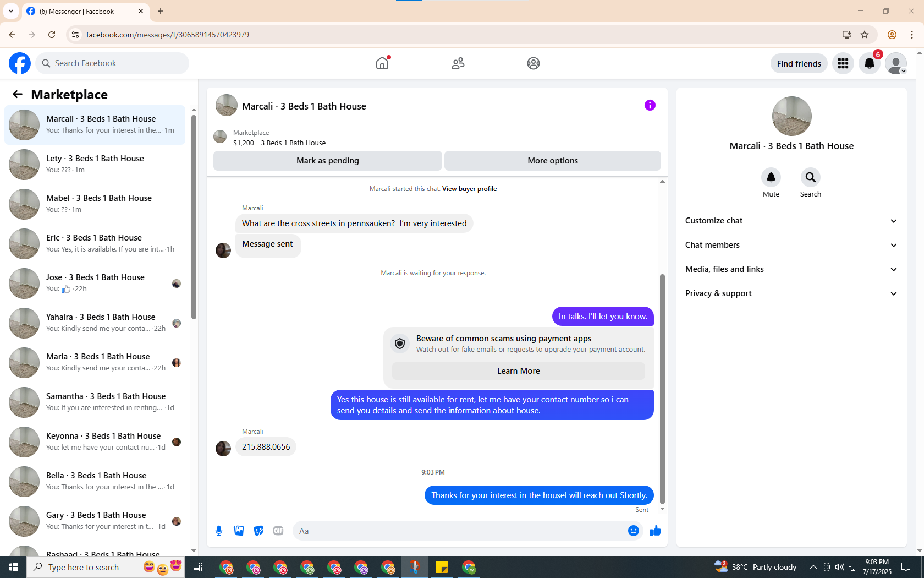Open the Windows notification center

point(906,567)
